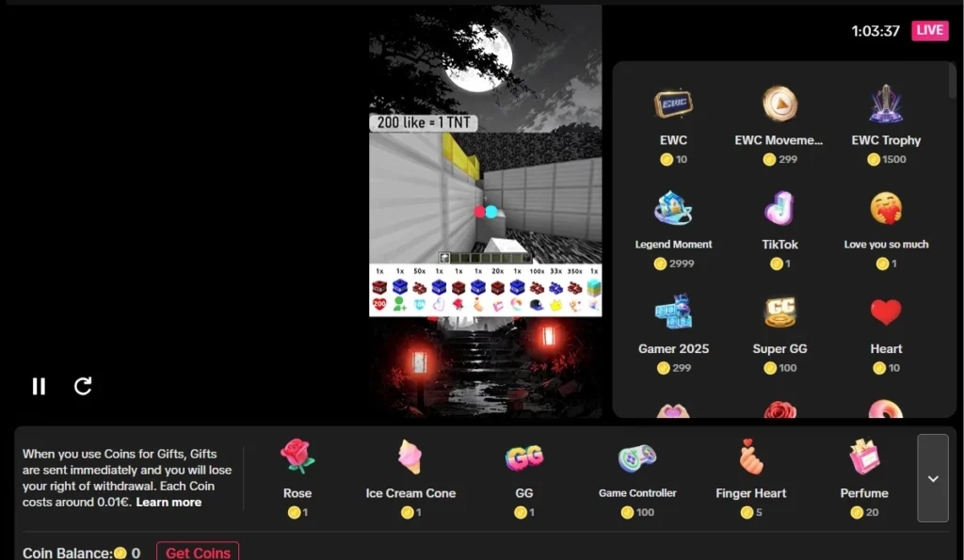Open the Learn more link
This screenshot has height=560, width=964.
[x=169, y=503]
